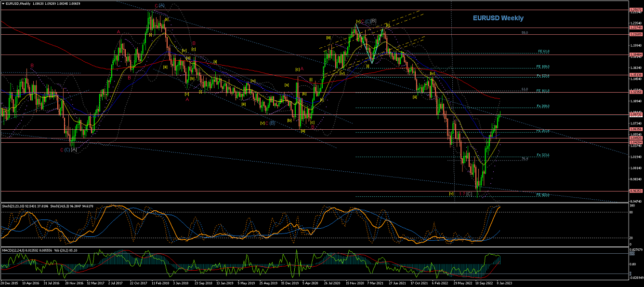The height and width of the screenshot is (287, 644).
Task: Select the 1.06356 price level tag
Action: tap(636, 129)
